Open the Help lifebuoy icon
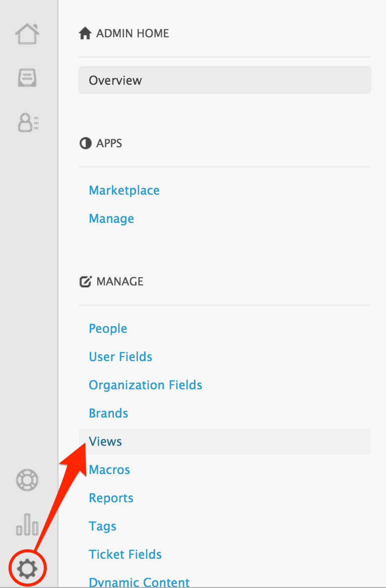 [x=27, y=480]
